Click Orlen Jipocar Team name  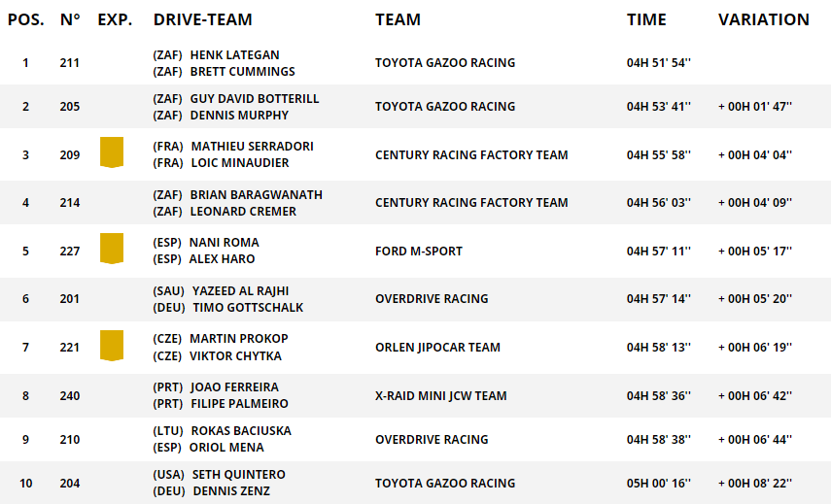(x=437, y=348)
